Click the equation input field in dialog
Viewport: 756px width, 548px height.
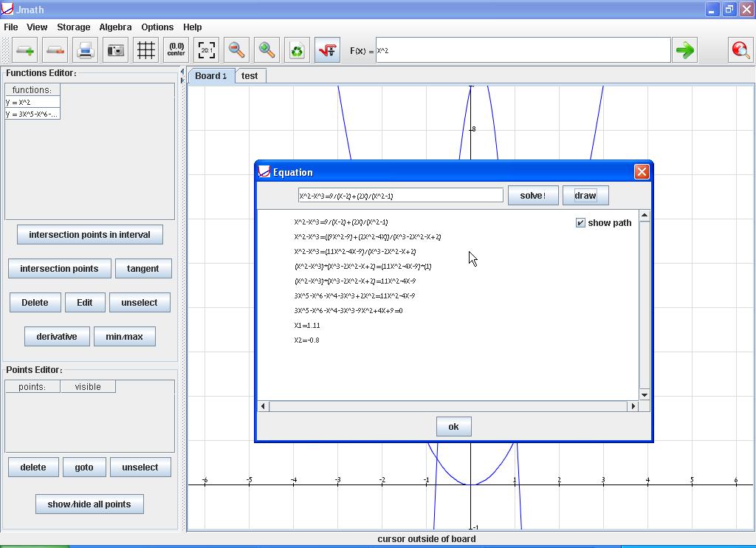(400, 195)
